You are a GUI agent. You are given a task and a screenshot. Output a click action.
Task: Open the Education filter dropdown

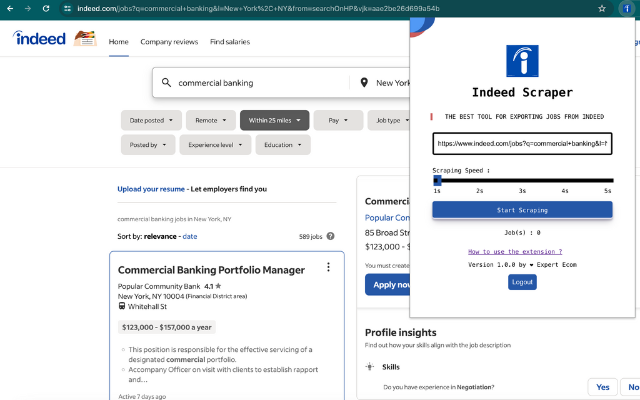(x=283, y=145)
